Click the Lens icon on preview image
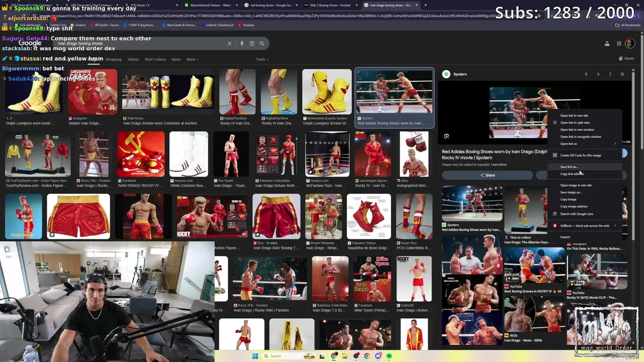The image size is (644, 362). [x=446, y=136]
